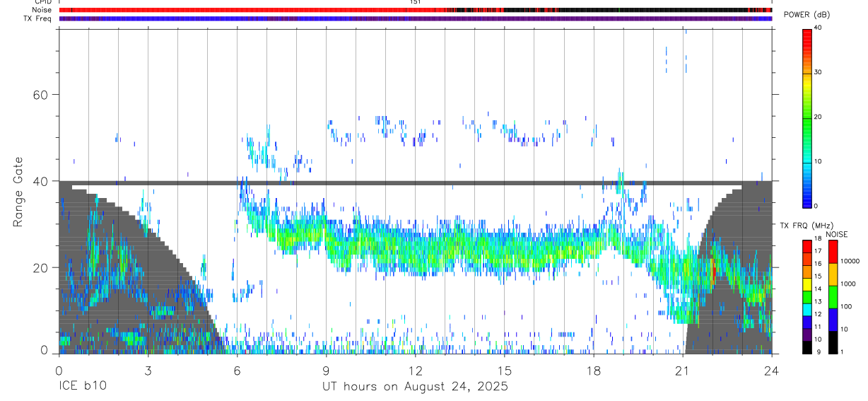Click the red and black Noise strip above plot

coord(416,10)
